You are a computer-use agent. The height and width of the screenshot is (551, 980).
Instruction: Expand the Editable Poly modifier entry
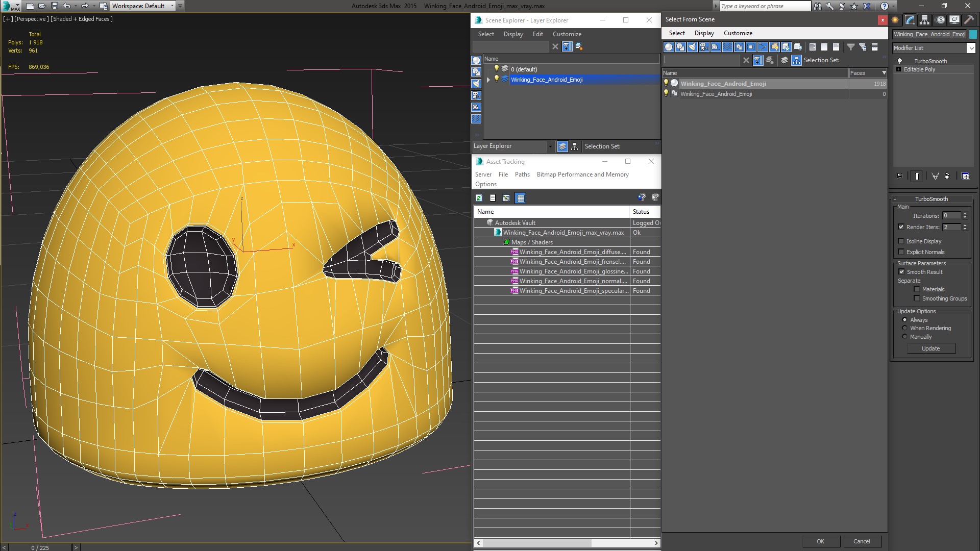[898, 69]
